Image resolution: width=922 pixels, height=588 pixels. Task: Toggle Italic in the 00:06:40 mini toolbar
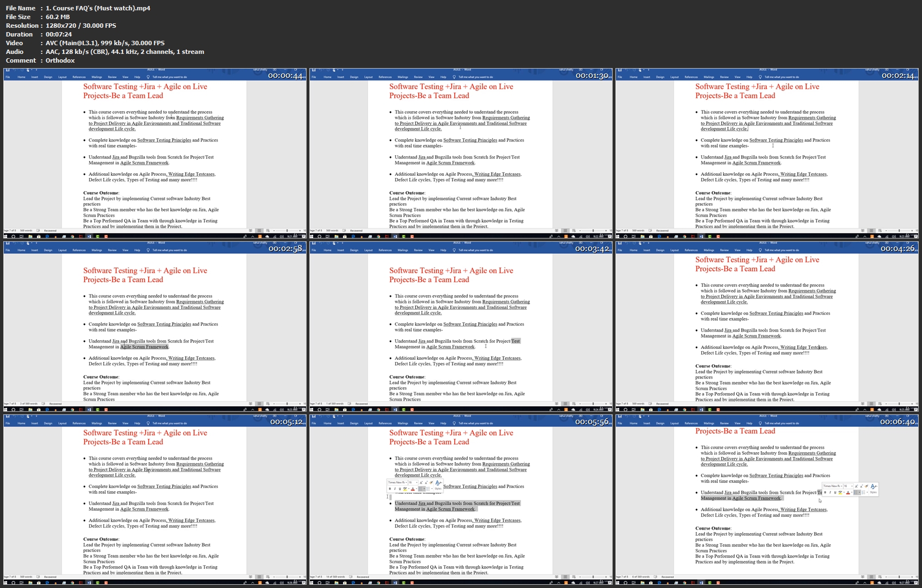tap(830, 492)
